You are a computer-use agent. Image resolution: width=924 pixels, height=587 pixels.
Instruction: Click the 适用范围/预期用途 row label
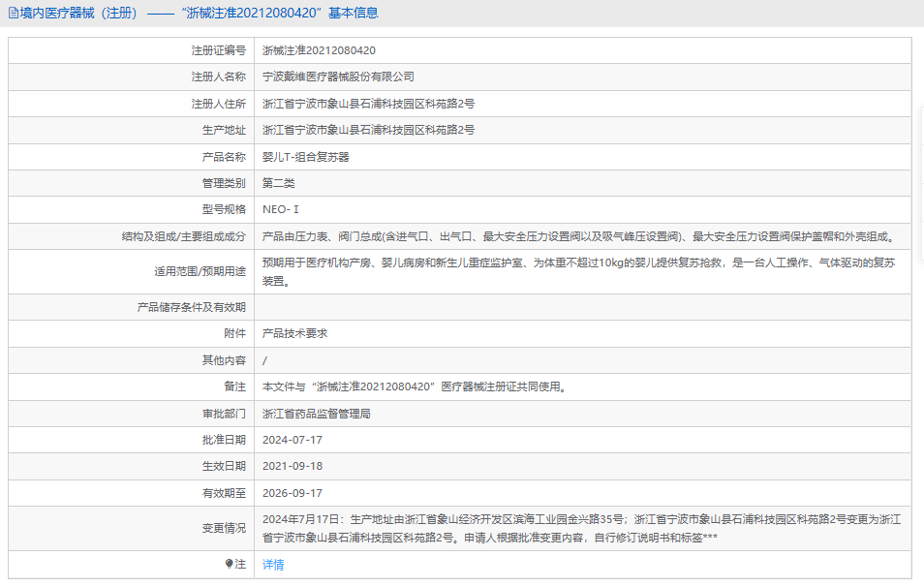pyautogui.click(x=200, y=271)
